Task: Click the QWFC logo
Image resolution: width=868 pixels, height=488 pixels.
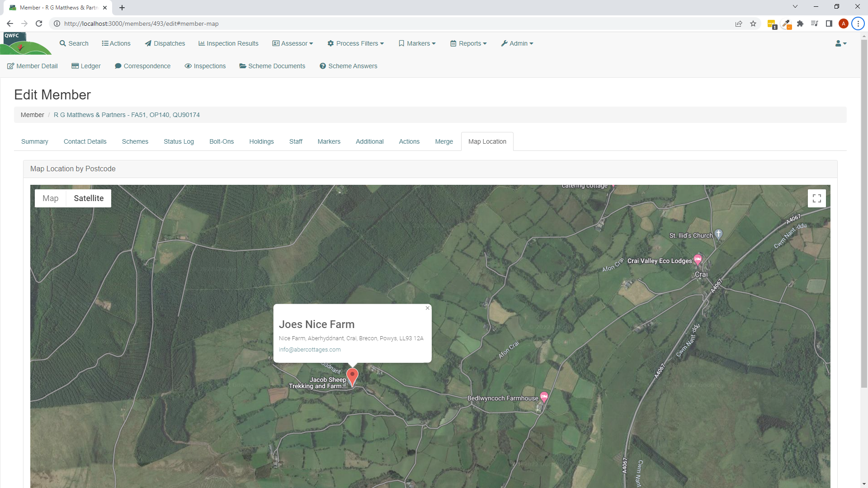Action: 23,43
